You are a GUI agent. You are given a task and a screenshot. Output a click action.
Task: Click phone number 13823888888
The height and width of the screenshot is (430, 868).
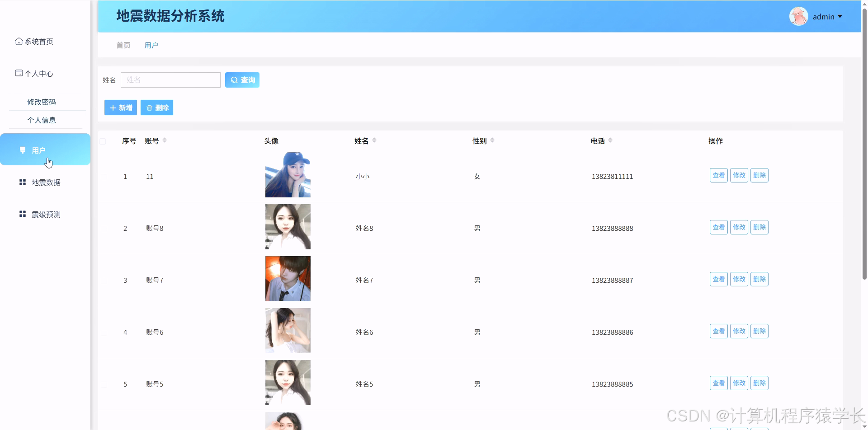(x=613, y=229)
